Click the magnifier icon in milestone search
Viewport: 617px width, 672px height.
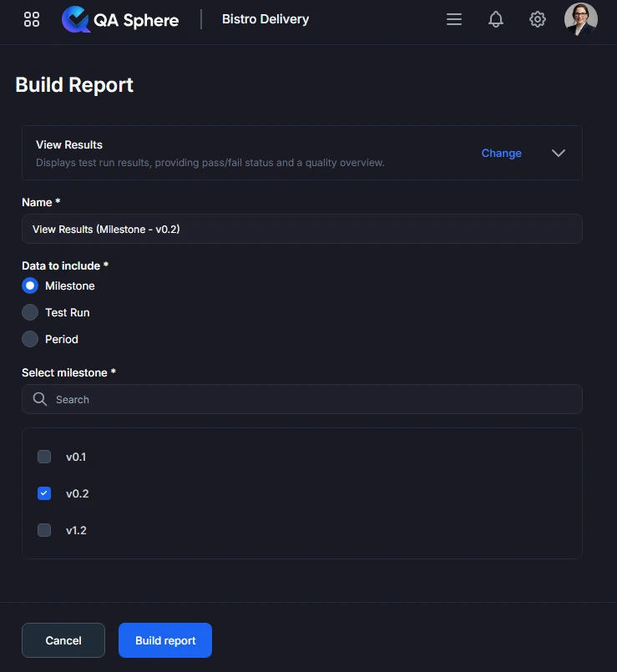coord(39,399)
